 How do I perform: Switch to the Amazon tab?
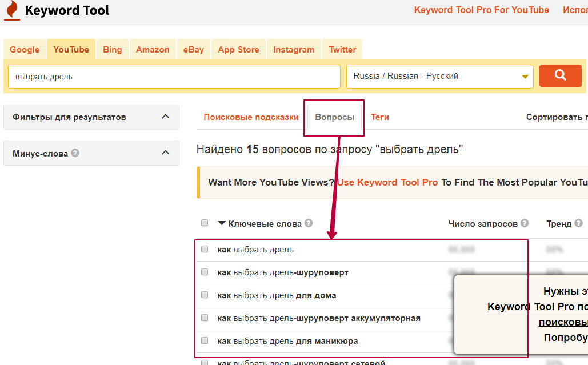pos(153,49)
